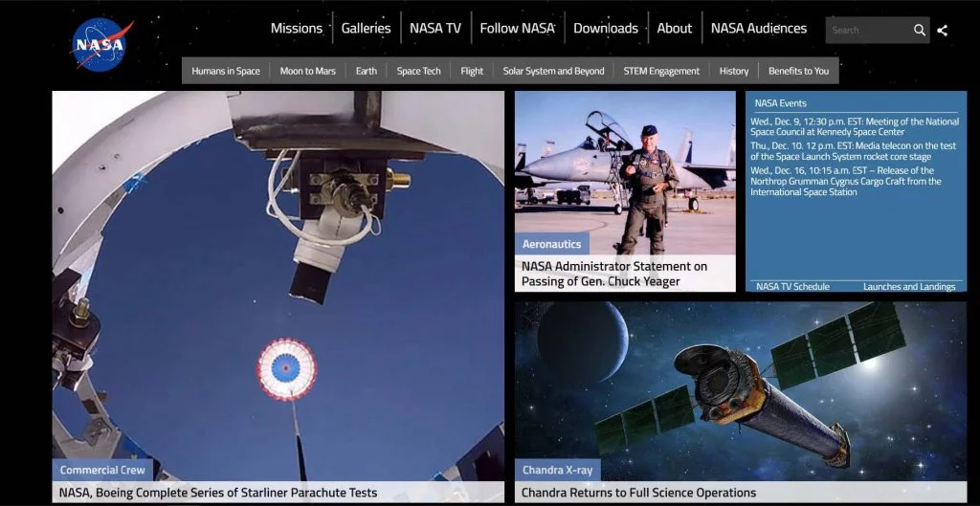Open the share icon menu
Image resolution: width=980 pixels, height=506 pixels.
[x=943, y=30]
